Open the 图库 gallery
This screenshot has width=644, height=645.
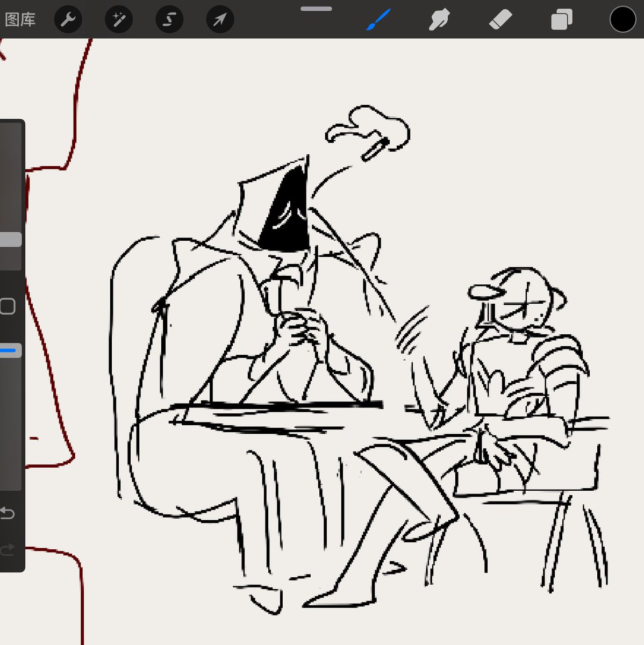pyautogui.click(x=20, y=20)
